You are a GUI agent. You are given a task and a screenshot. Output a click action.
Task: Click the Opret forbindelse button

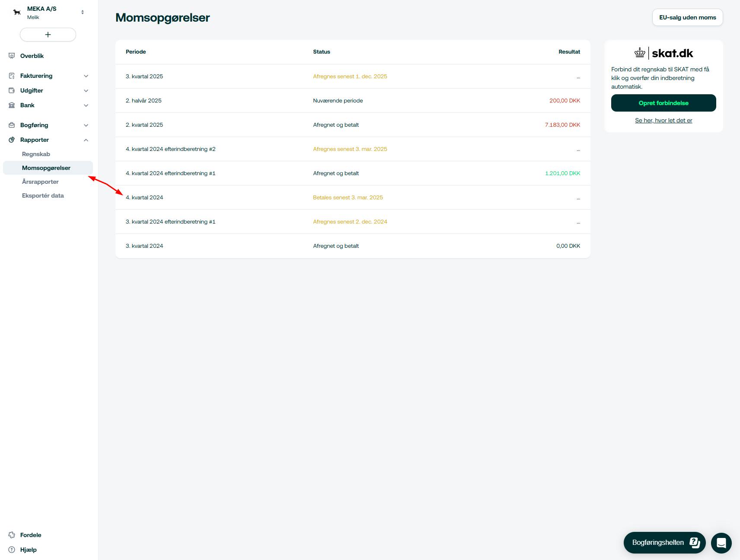point(663,103)
